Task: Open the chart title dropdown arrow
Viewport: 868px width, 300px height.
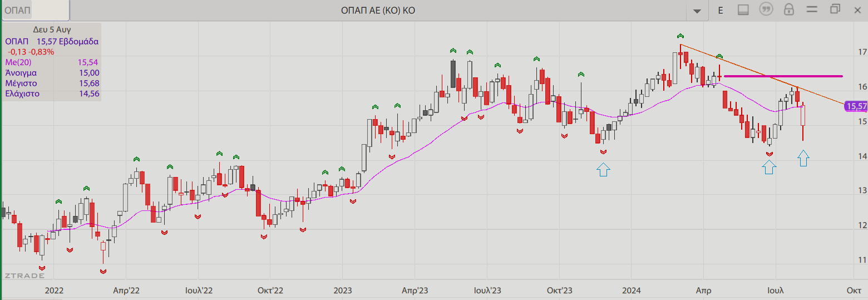Action: (697, 11)
